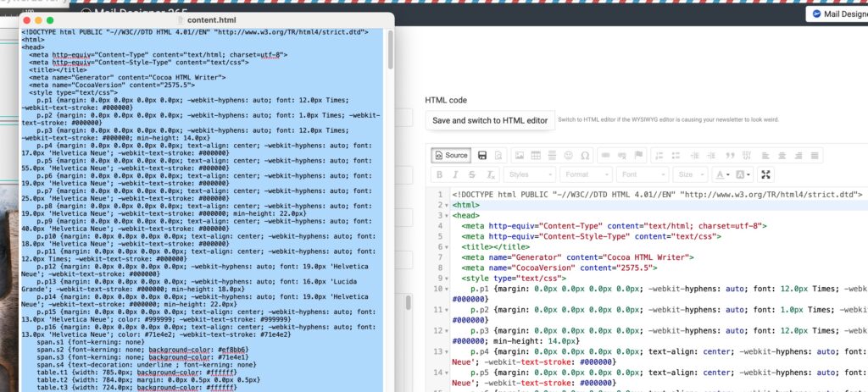
Task: Open the Smiley emoticon picker
Action: pos(568,156)
